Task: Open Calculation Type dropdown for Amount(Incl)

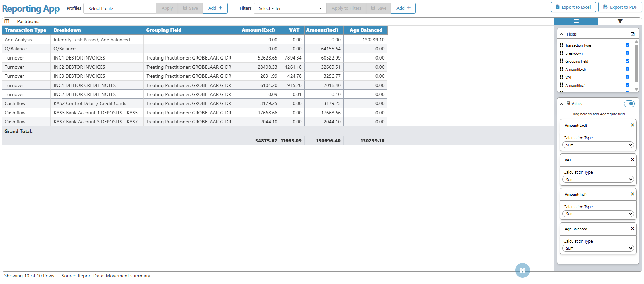Action: tap(598, 214)
